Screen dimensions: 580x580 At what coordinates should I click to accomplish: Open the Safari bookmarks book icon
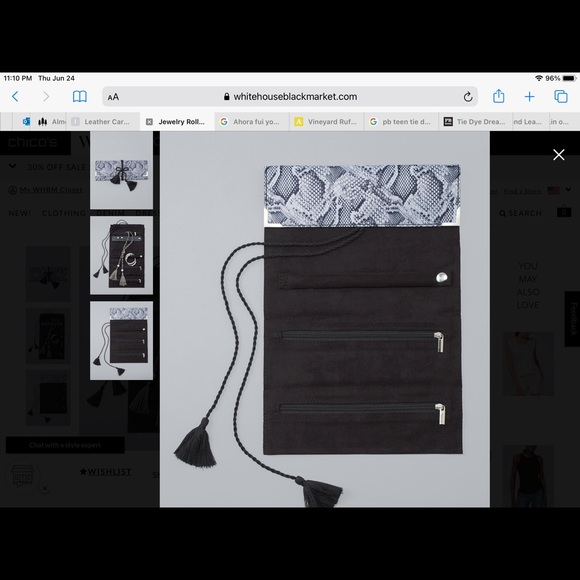point(80,97)
